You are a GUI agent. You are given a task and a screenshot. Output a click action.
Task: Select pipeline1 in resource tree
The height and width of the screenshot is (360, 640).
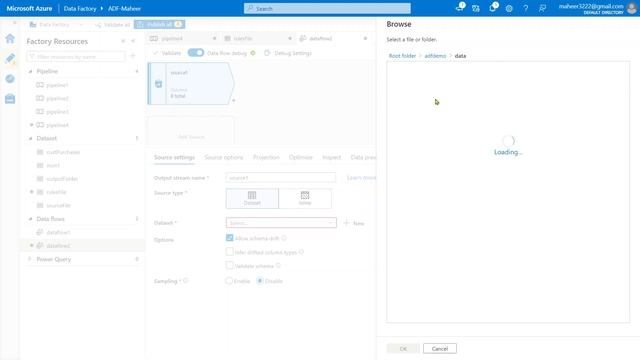[57, 85]
